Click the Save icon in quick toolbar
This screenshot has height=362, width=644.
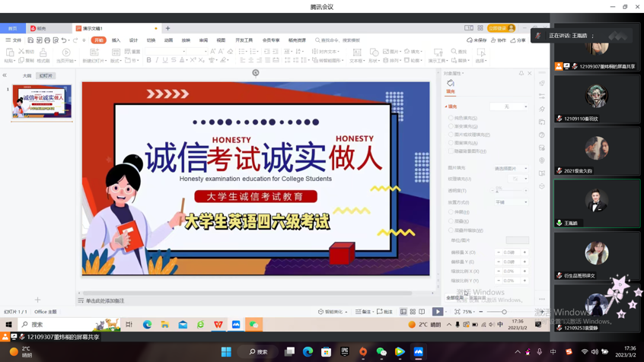click(x=30, y=40)
